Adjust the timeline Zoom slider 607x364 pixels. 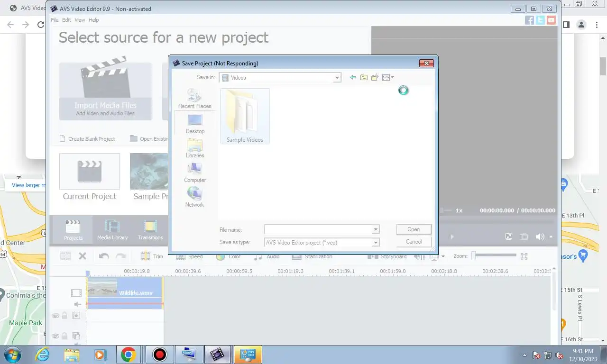pyautogui.click(x=494, y=255)
